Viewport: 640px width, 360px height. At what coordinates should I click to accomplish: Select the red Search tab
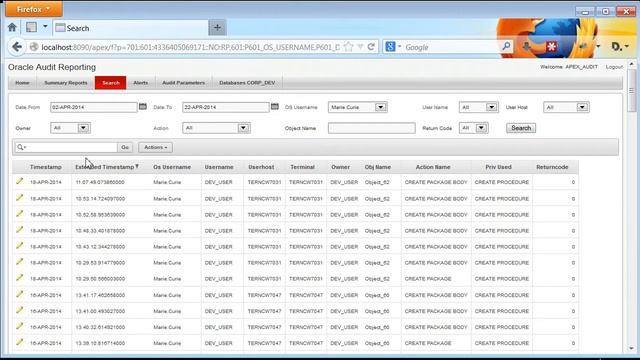point(111,82)
